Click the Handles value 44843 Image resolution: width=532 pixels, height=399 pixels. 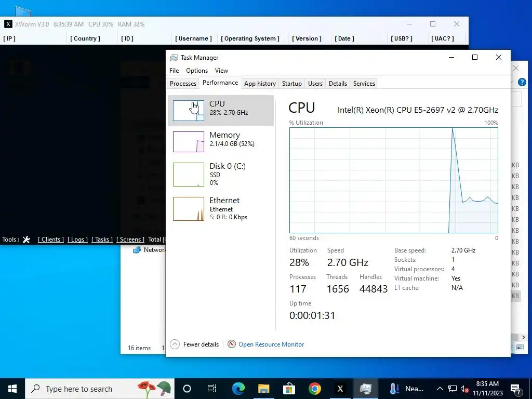[x=374, y=289]
